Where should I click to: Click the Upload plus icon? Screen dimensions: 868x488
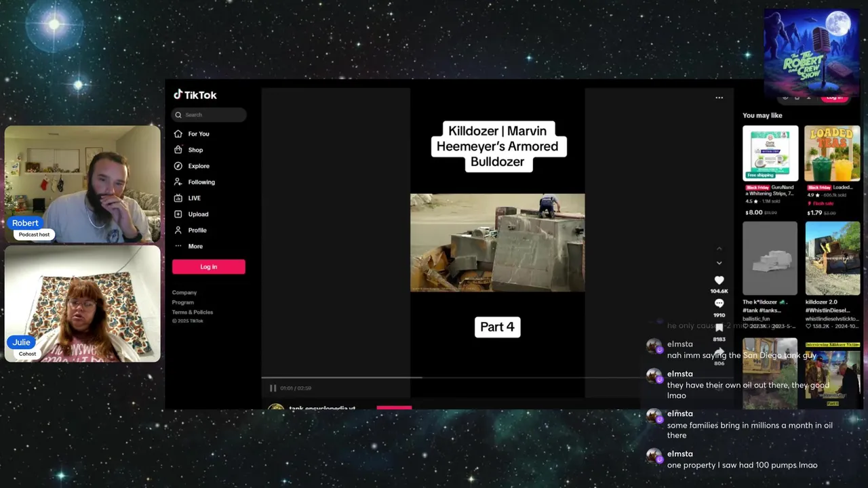click(178, 214)
